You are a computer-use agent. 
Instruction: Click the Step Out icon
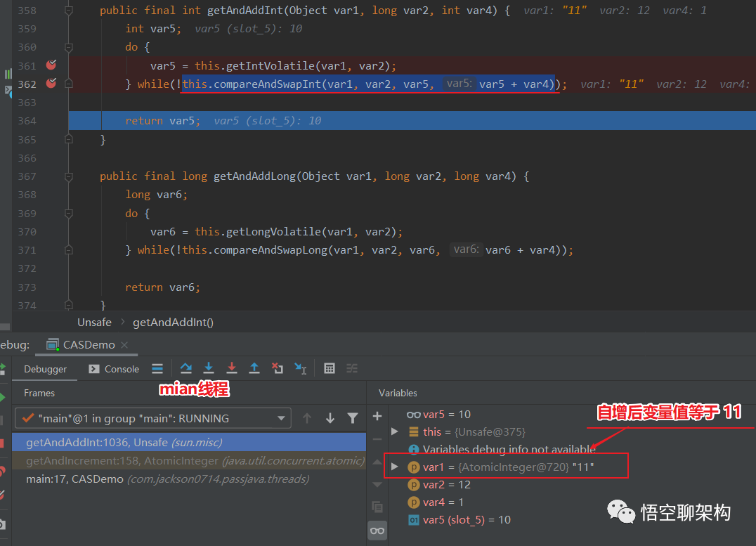[254, 368]
